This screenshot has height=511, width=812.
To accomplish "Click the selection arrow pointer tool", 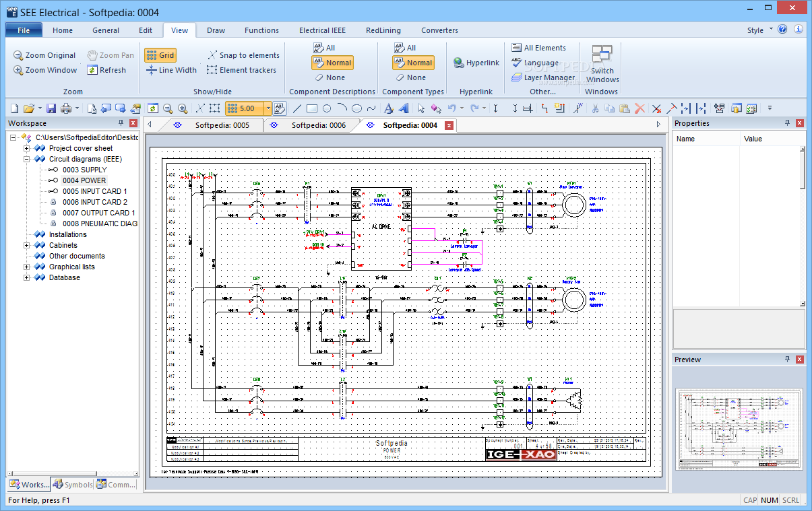I will pos(421,108).
